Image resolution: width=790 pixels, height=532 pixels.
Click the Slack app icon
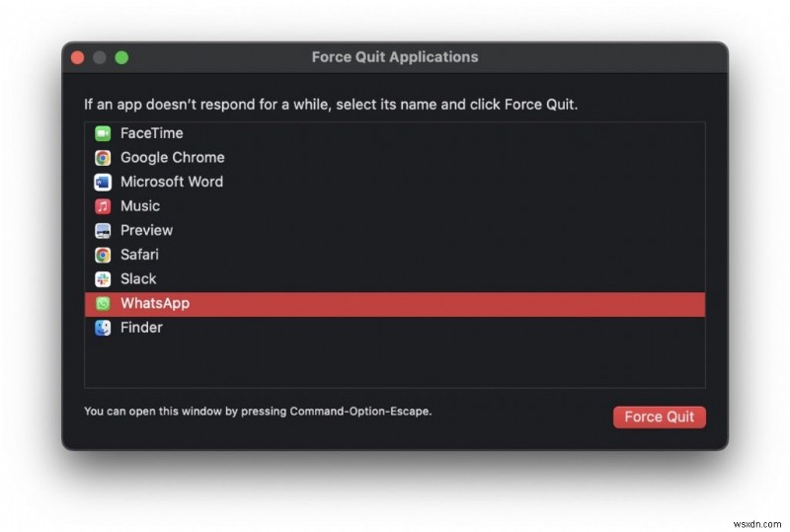103,279
